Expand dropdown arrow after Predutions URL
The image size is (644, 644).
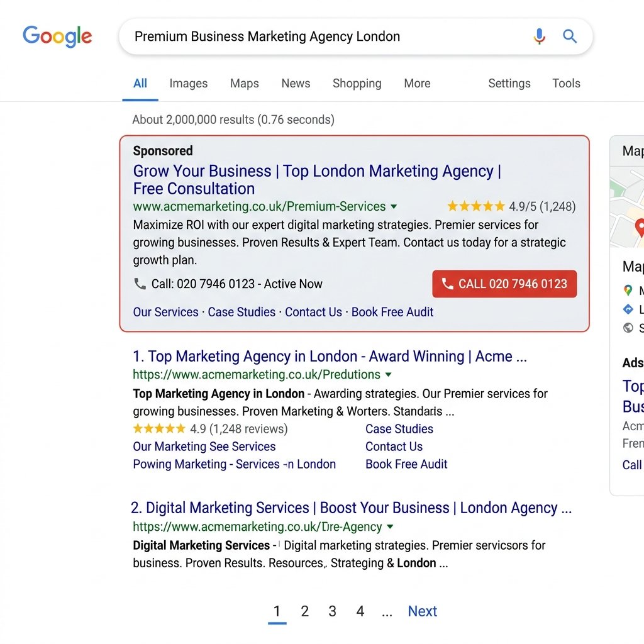(388, 375)
